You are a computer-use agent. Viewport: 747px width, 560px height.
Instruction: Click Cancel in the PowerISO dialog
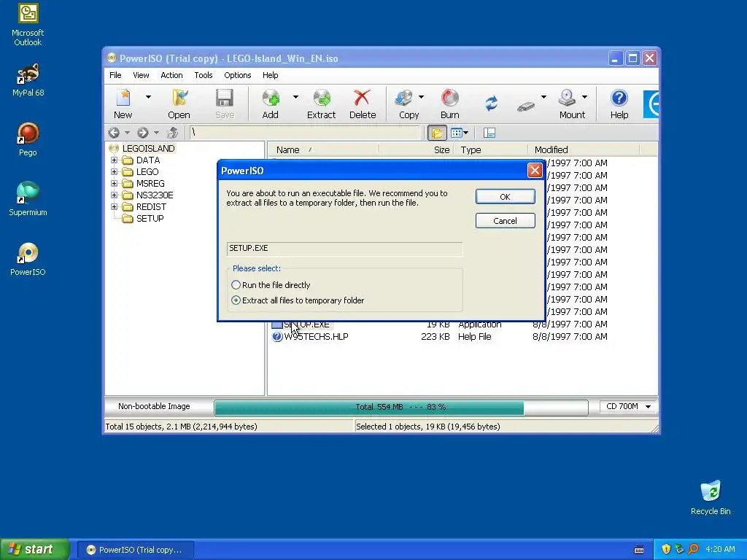click(505, 220)
